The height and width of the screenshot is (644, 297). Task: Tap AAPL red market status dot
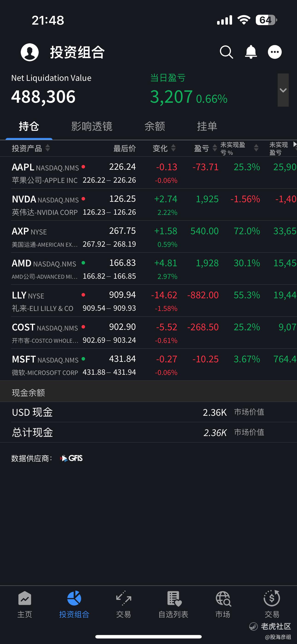click(83, 167)
